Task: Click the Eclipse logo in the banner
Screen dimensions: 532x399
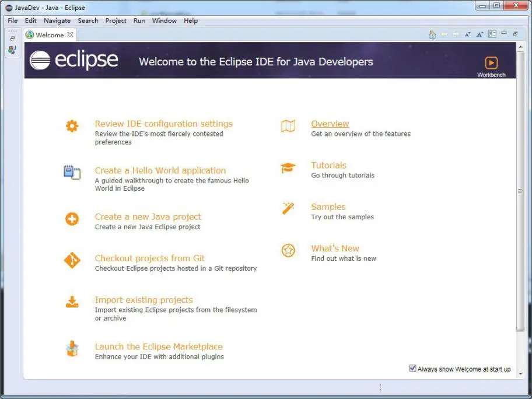Action: click(x=73, y=60)
